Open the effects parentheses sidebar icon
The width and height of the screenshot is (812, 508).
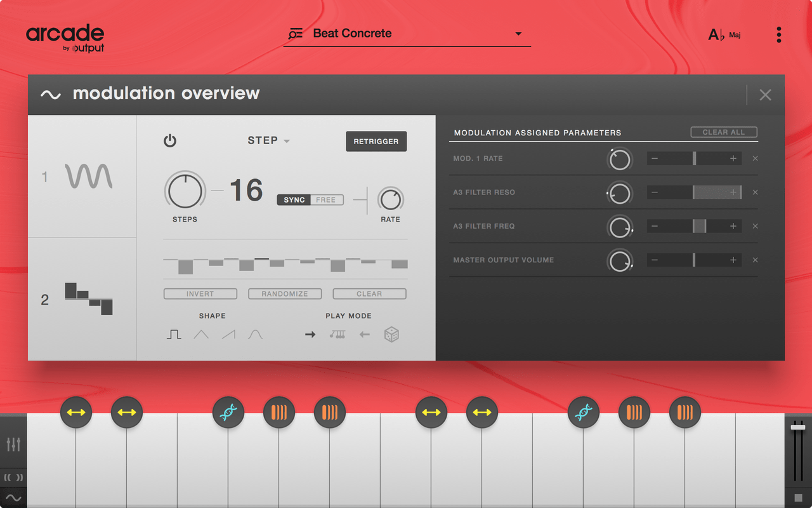click(x=13, y=478)
